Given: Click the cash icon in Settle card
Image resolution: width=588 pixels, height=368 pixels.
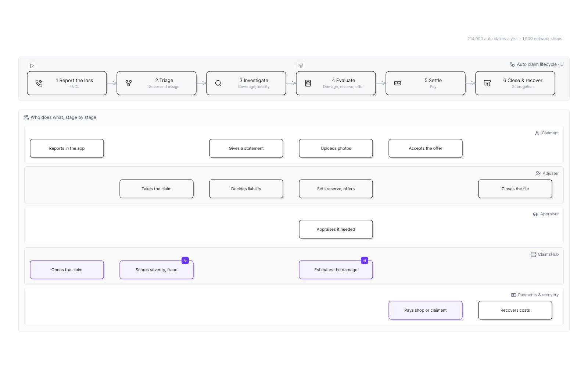Looking at the screenshot, I should (398, 83).
